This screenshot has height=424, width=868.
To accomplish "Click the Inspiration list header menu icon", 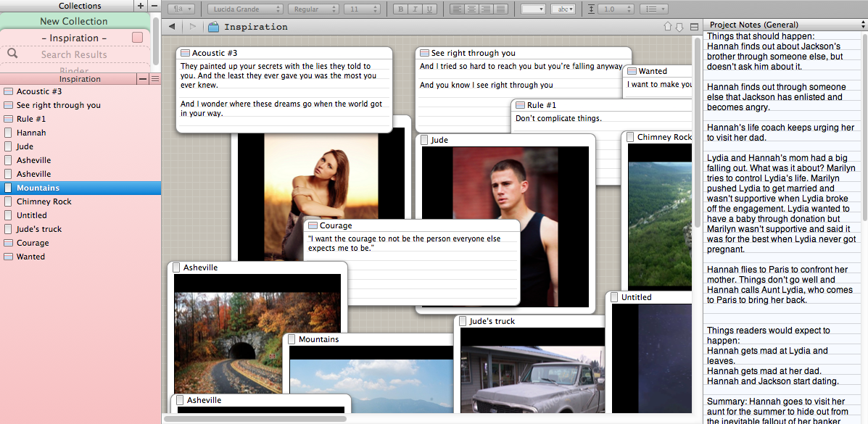I will [155, 79].
